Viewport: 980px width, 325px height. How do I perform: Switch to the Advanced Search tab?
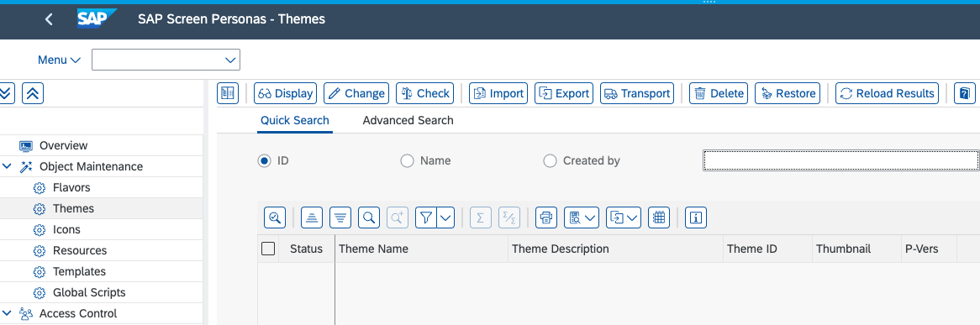[x=408, y=120]
